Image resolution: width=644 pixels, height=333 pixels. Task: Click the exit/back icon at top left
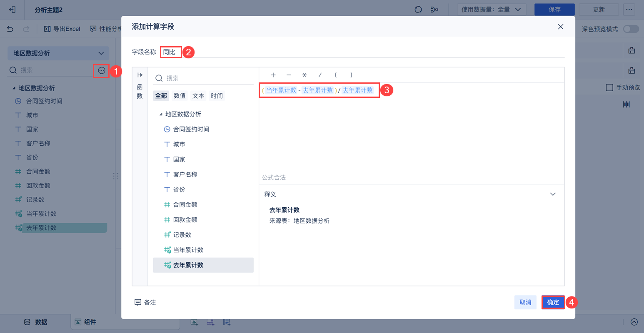click(x=12, y=10)
